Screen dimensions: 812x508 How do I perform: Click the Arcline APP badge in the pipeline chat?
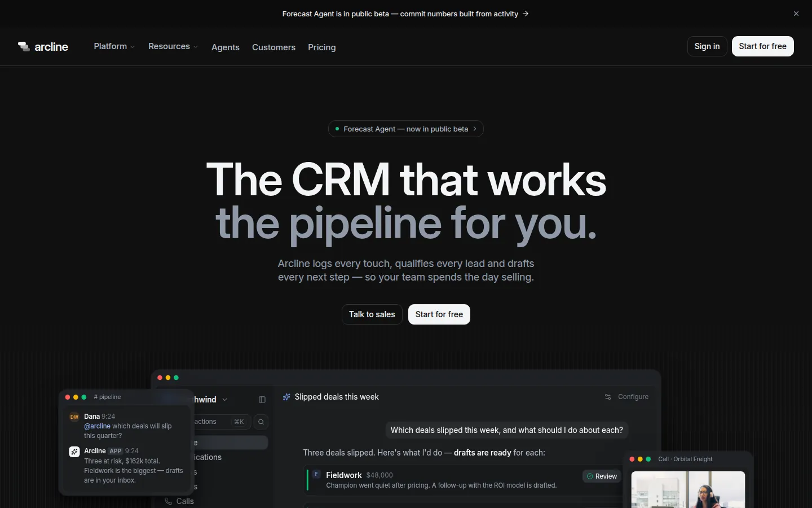click(x=116, y=451)
